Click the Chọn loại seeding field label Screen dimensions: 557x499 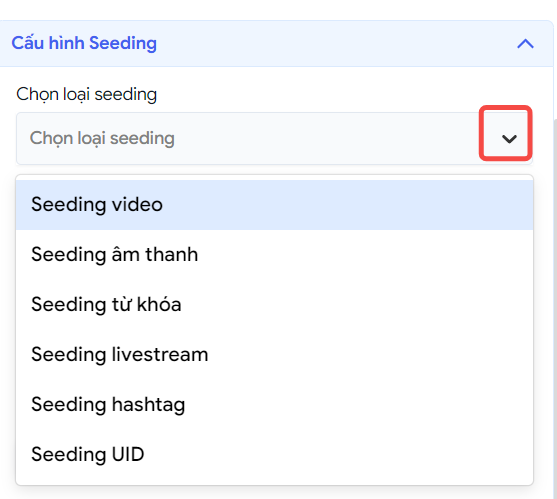point(87,94)
